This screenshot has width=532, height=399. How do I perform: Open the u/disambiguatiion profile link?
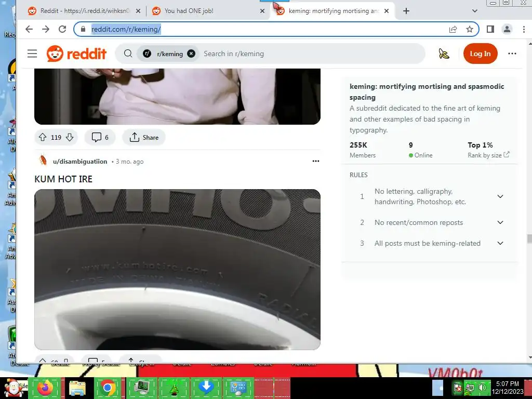(x=80, y=162)
